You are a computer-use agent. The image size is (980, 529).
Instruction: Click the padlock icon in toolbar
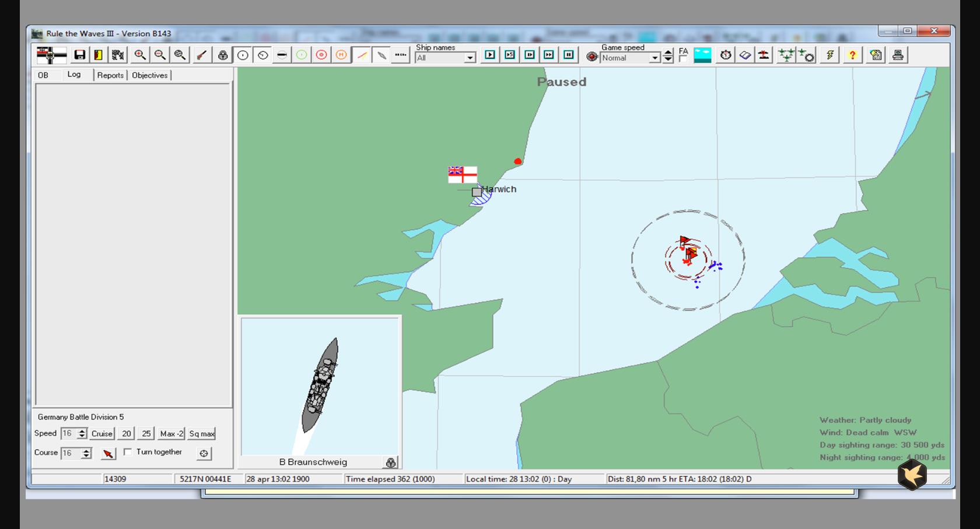223,55
